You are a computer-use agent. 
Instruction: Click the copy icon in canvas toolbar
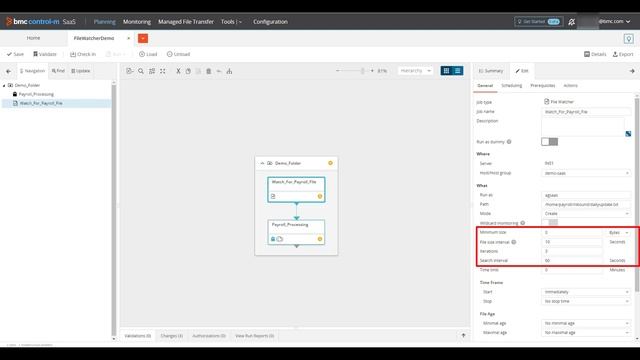(188, 71)
